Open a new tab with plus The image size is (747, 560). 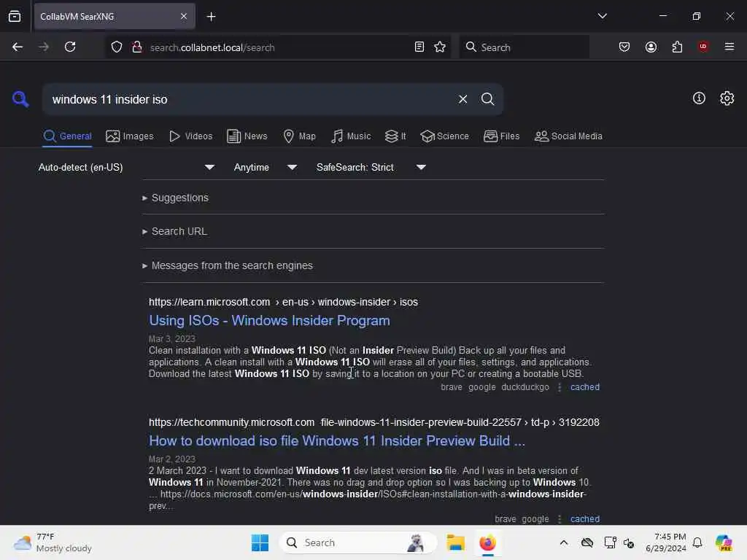(x=211, y=17)
